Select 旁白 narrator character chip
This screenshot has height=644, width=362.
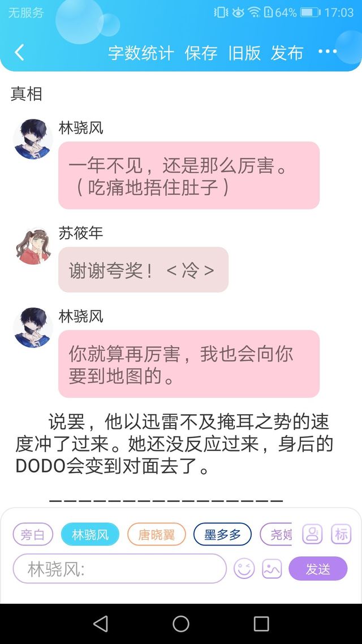tap(33, 534)
